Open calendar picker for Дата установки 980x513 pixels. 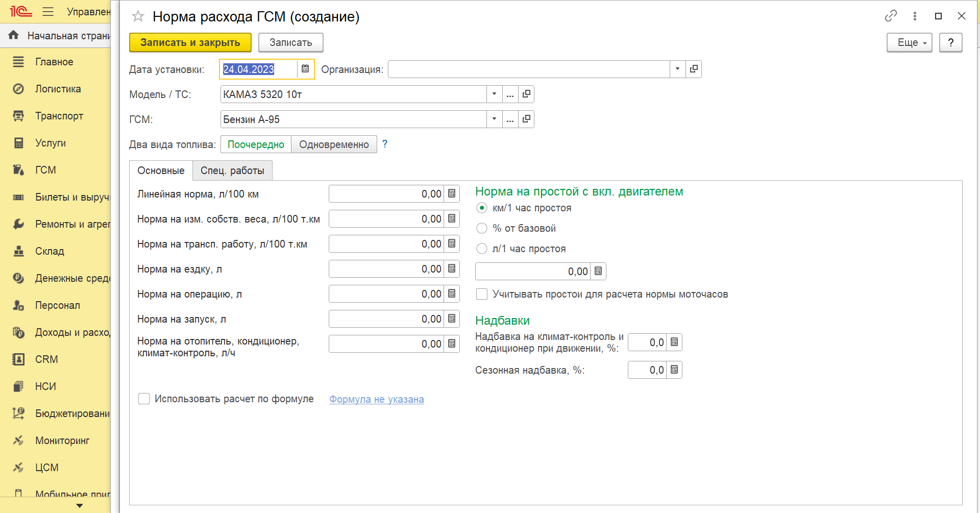(305, 69)
